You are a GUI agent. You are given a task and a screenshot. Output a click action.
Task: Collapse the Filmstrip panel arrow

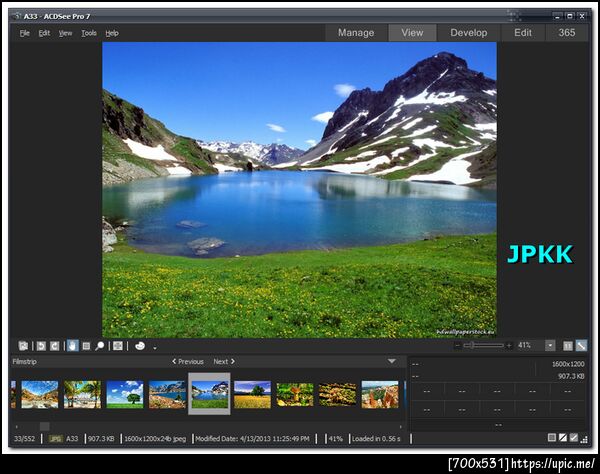[392, 361]
